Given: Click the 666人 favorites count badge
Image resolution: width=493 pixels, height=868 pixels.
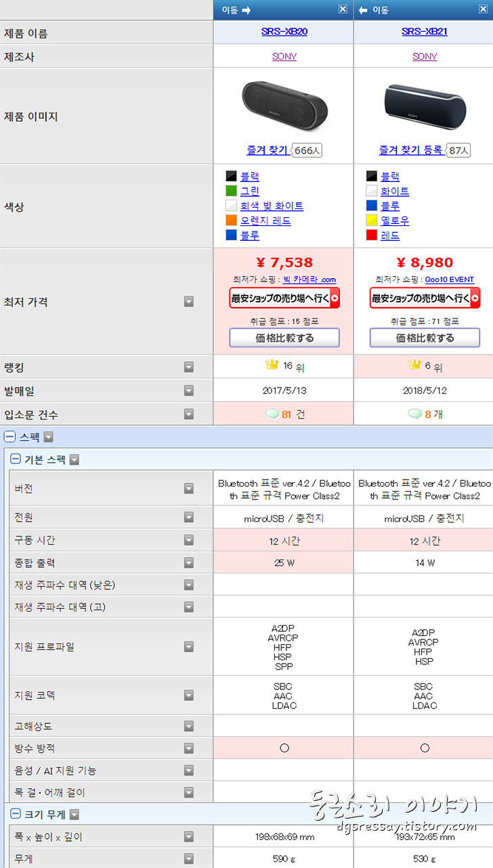Looking at the screenshot, I should tap(307, 151).
